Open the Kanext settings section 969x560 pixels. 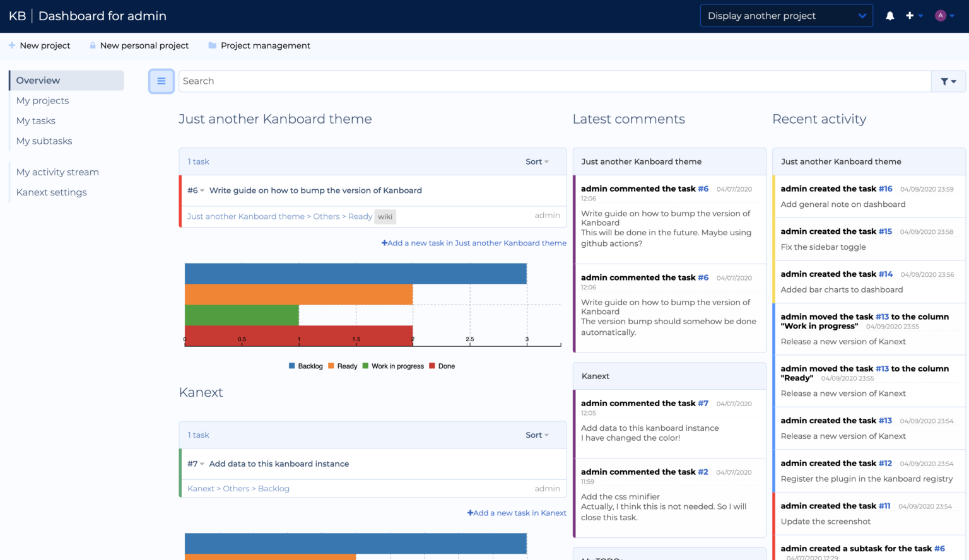[x=51, y=192]
